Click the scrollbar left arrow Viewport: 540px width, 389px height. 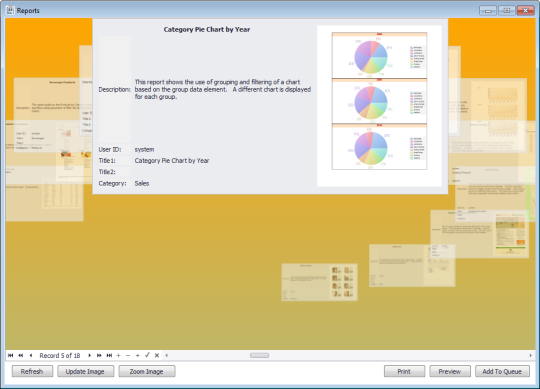tap(167, 355)
